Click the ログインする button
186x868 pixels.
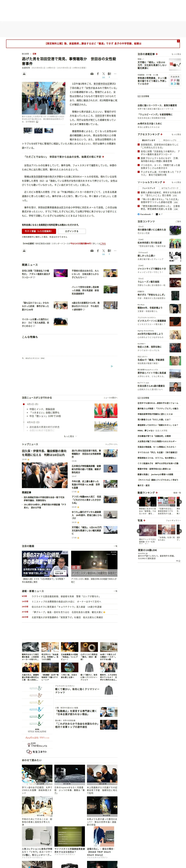(x=72, y=231)
